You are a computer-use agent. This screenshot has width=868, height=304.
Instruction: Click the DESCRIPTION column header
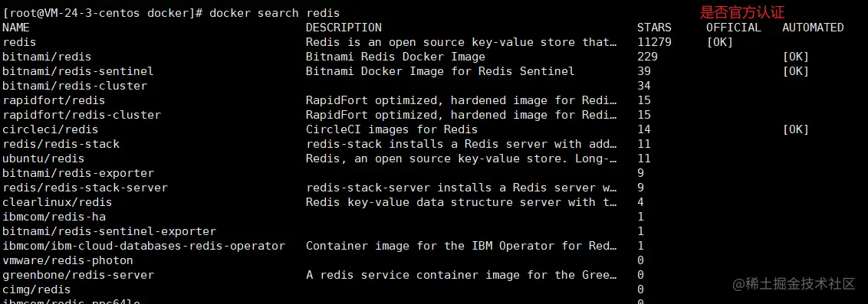click(344, 27)
